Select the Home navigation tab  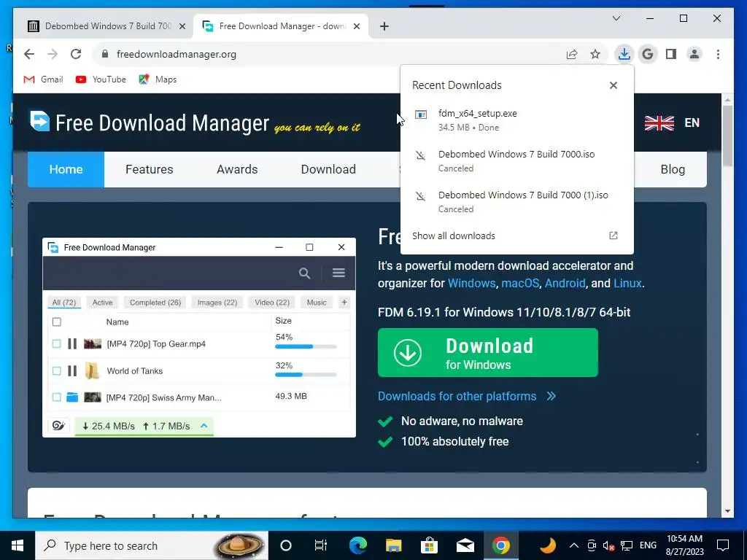(x=66, y=169)
